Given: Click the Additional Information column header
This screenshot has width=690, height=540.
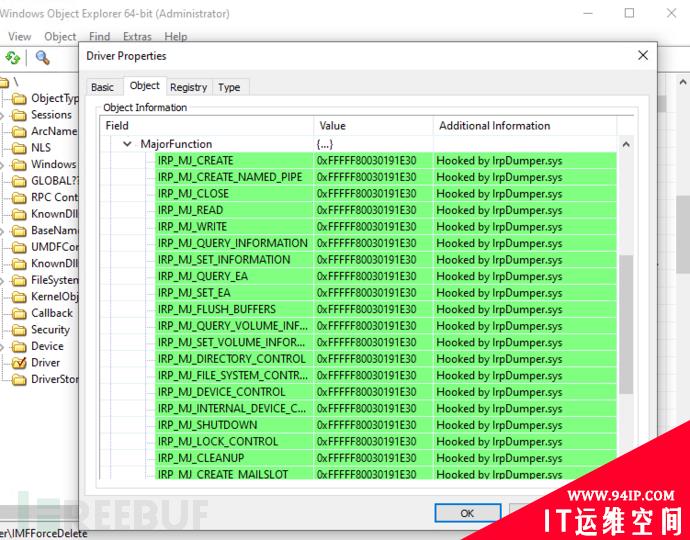Looking at the screenshot, I should click(x=525, y=126).
